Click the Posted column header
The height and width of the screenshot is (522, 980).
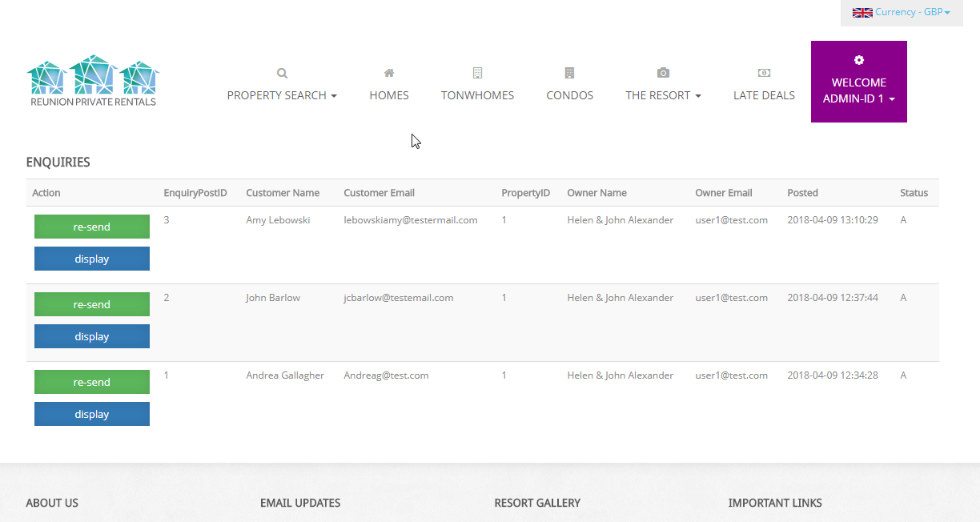pyautogui.click(x=802, y=193)
